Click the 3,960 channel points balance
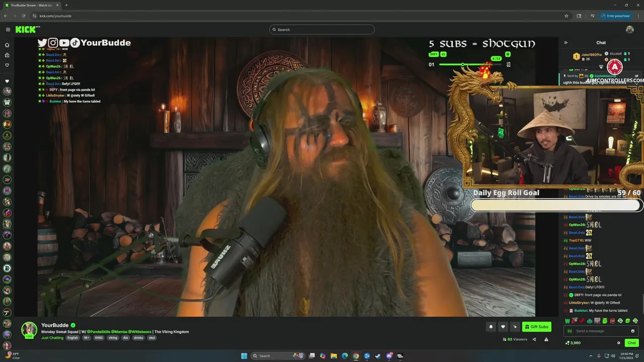 tap(573, 343)
